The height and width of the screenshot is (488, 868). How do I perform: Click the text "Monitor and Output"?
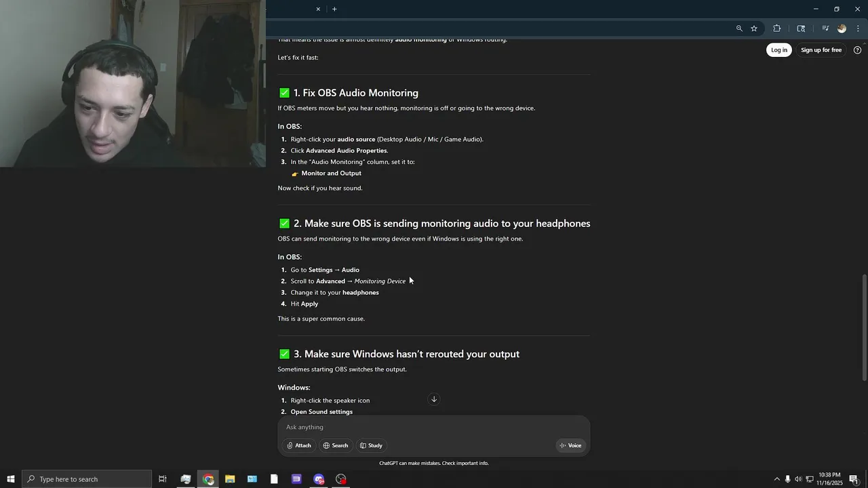coord(331,174)
